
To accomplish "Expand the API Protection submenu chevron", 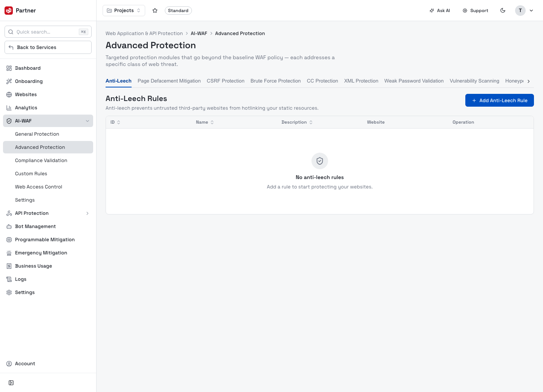I will point(87,213).
